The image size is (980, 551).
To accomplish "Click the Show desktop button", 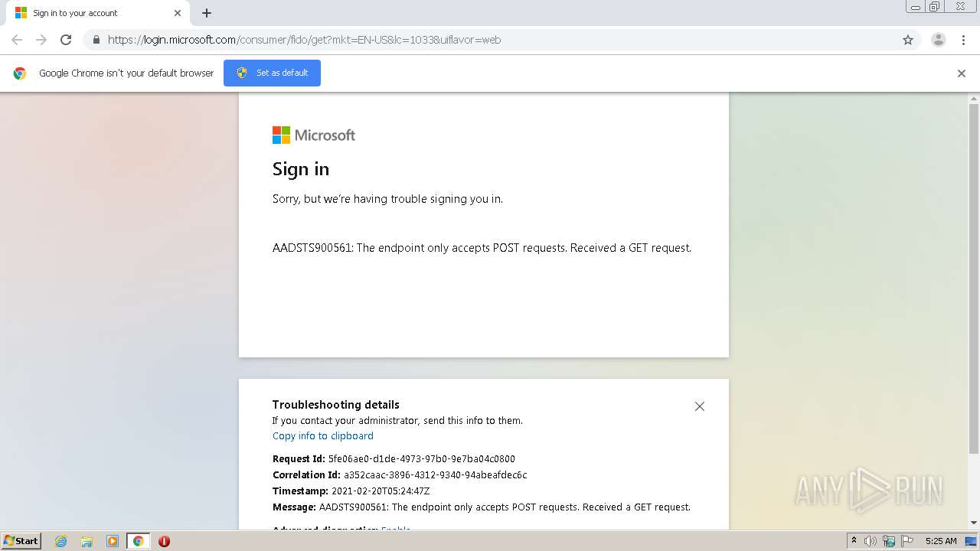I will point(972,541).
